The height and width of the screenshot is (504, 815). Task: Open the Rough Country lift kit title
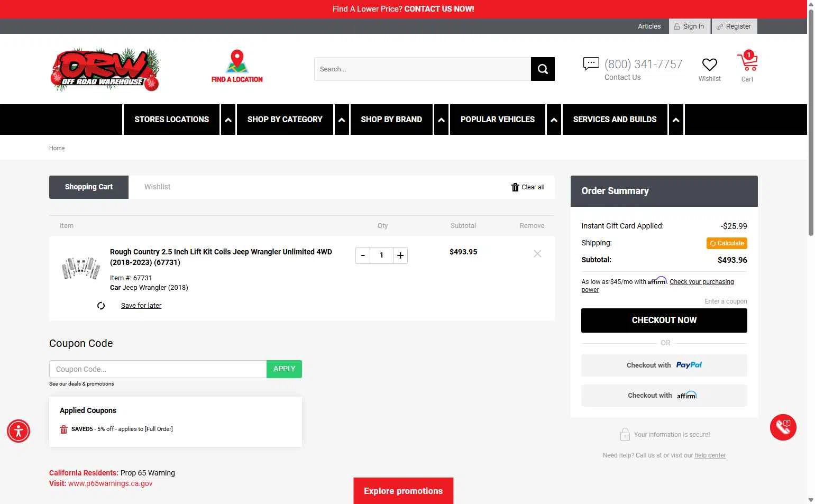pyautogui.click(x=221, y=257)
